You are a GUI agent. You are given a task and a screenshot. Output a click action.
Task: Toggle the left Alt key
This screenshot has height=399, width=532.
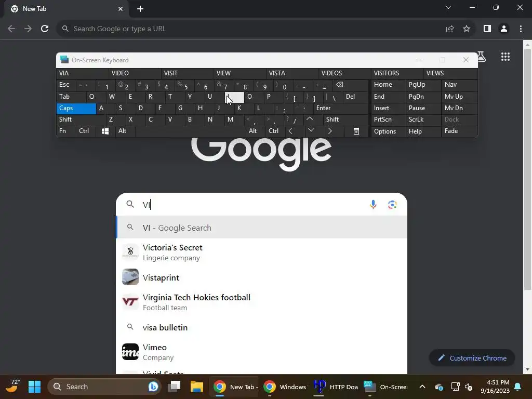coord(125,131)
